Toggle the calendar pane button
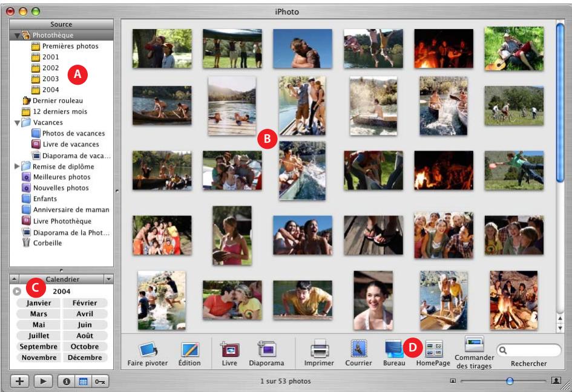The width and height of the screenshot is (572, 392). point(83,382)
